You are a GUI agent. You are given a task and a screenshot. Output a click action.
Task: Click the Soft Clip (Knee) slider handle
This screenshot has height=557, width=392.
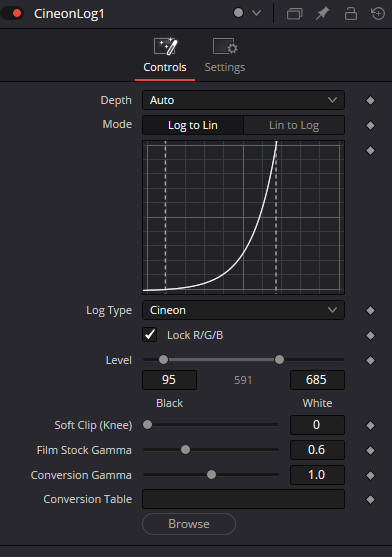(147, 424)
